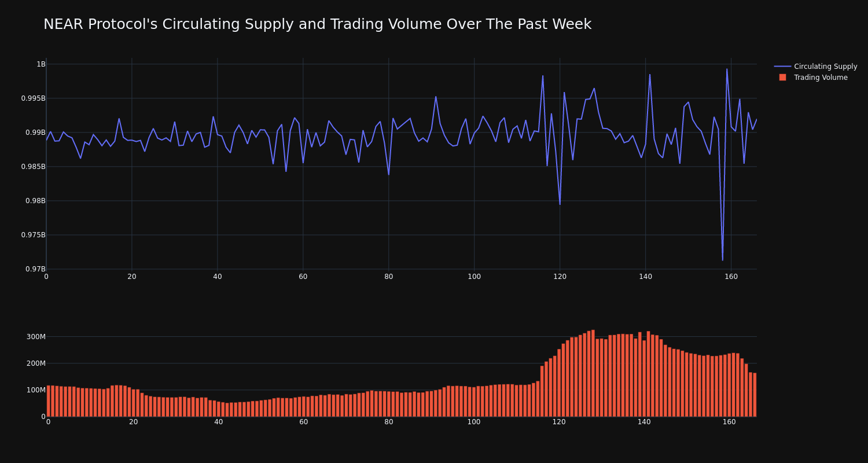This screenshot has height=463, width=868.
Task: Click the 200M volume axis label
Action: pyautogui.click(x=36, y=363)
